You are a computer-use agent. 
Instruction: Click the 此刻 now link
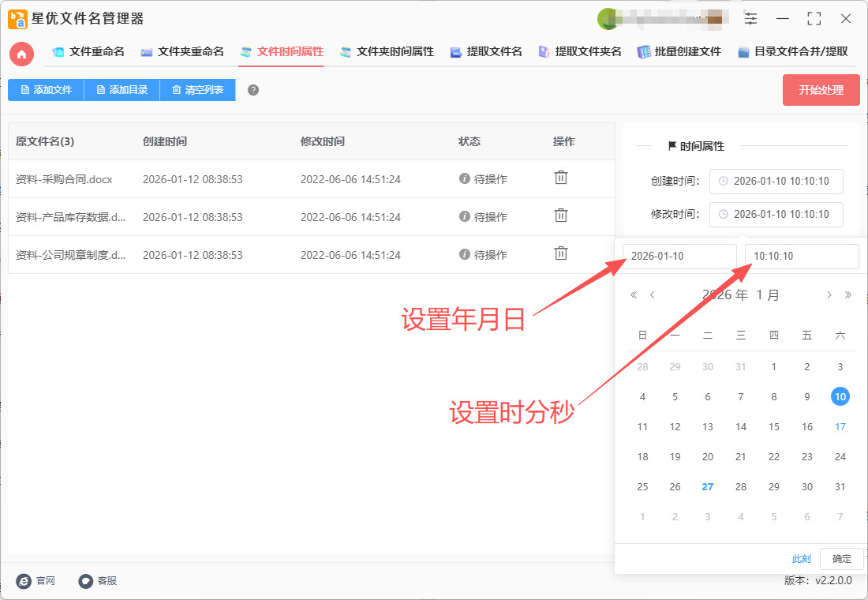click(801, 559)
